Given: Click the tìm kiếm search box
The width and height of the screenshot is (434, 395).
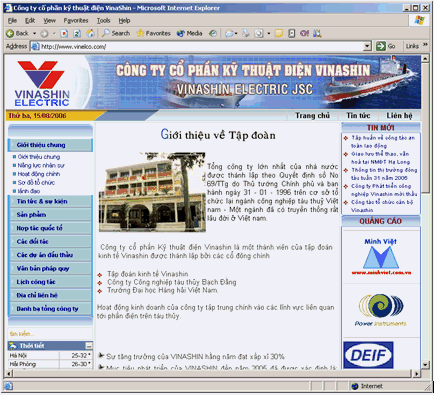Looking at the screenshot, I should coord(50,334).
